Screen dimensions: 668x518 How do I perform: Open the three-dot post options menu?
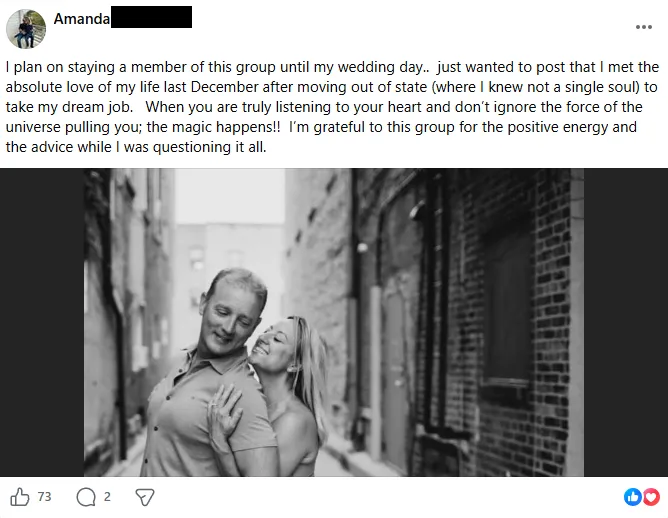643,27
